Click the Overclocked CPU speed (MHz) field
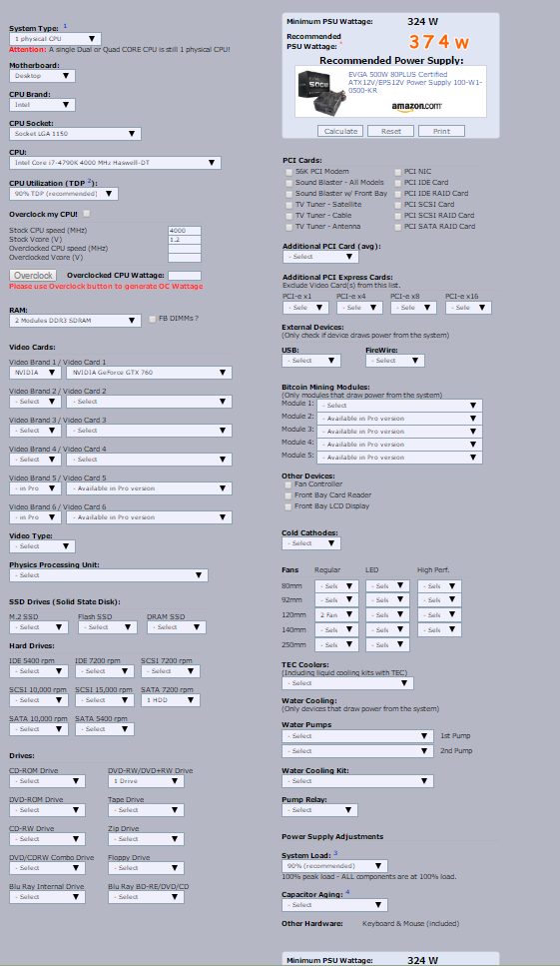This screenshot has height=966, width=560. tap(185, 249)
